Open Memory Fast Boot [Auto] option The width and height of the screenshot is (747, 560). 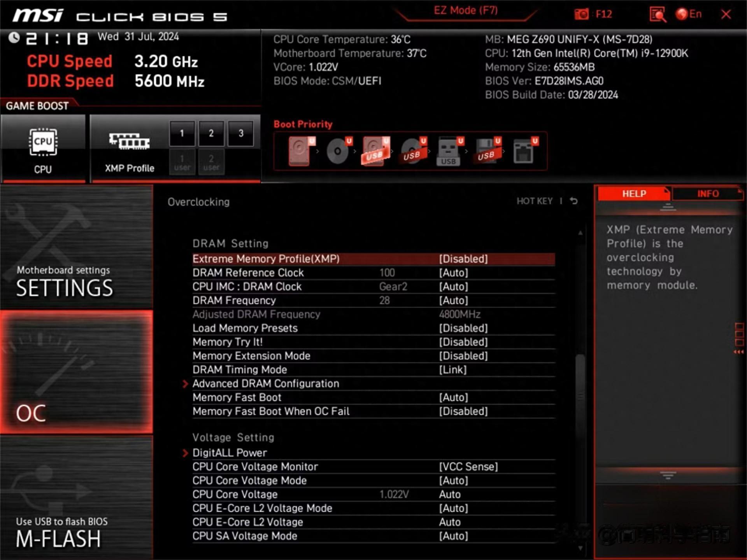pyautogui.click(x=373, y=397)
